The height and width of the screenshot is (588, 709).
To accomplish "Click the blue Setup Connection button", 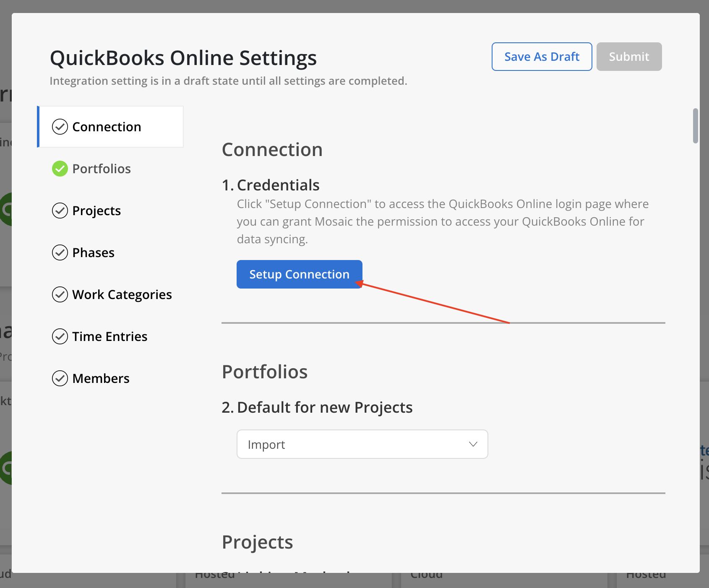I will [x=299, y=274].
